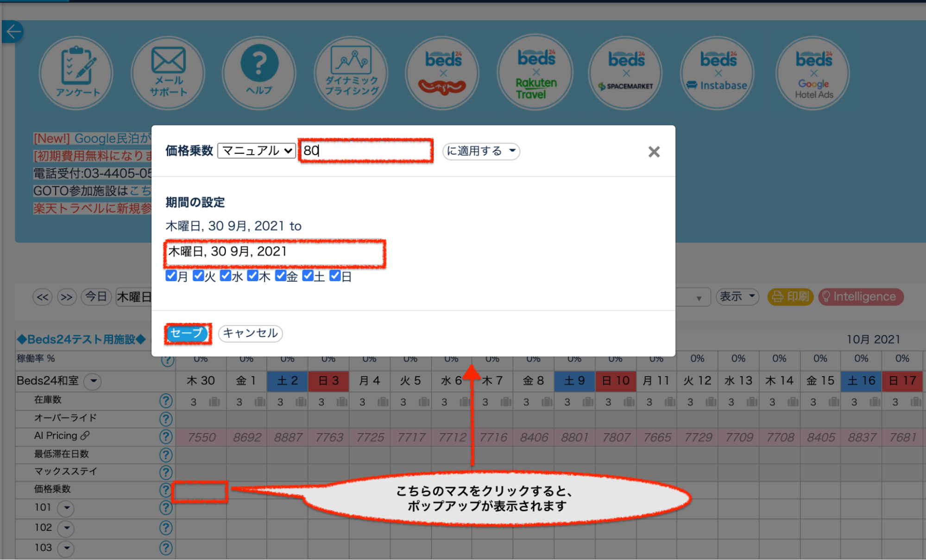Toggle the 日 weekday checkbox

(335, 276)
